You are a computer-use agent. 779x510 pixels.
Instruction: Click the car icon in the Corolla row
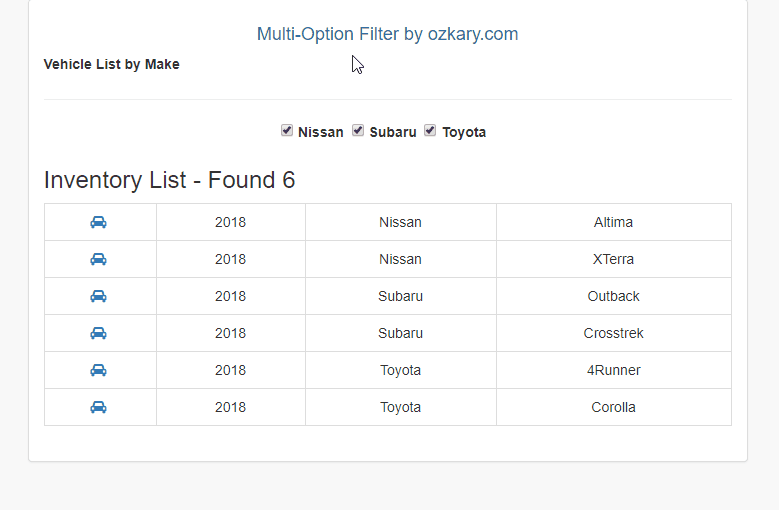point(98,407)
